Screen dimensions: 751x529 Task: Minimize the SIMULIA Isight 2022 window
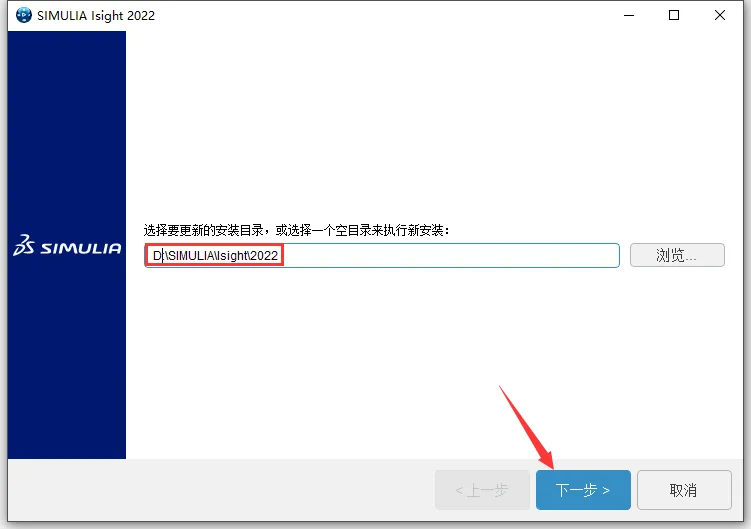629,15
